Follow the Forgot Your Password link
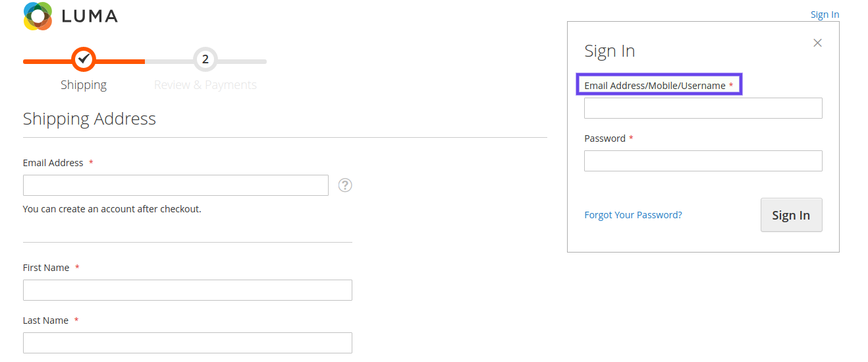Image resolution: width=868 pixels, height=362 pixels. click(x=633, y=215)
